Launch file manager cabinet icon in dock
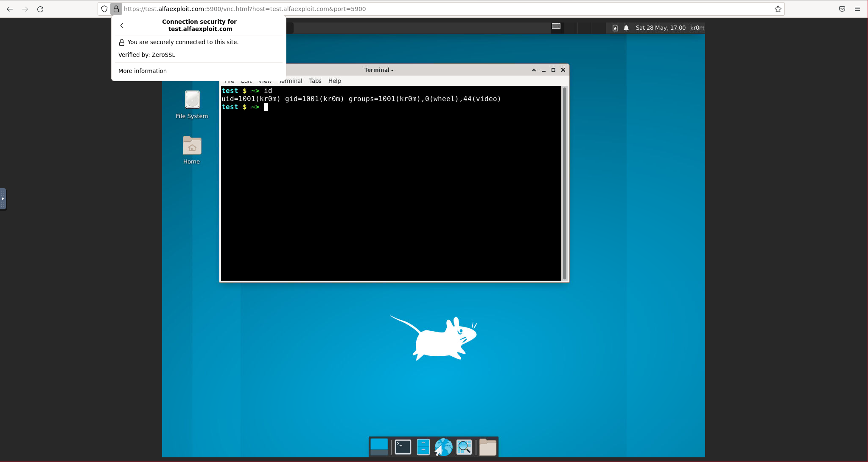This screenshot has width=868, height=462. click(423, 447)
